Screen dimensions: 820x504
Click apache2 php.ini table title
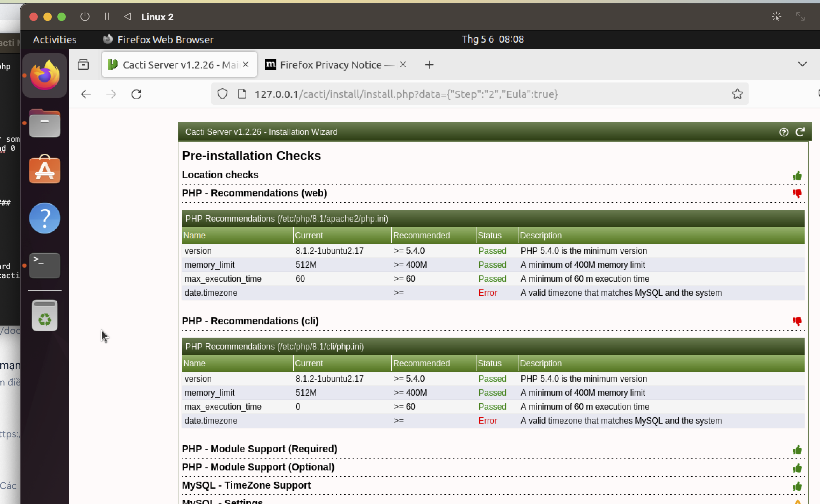point(287,218)
